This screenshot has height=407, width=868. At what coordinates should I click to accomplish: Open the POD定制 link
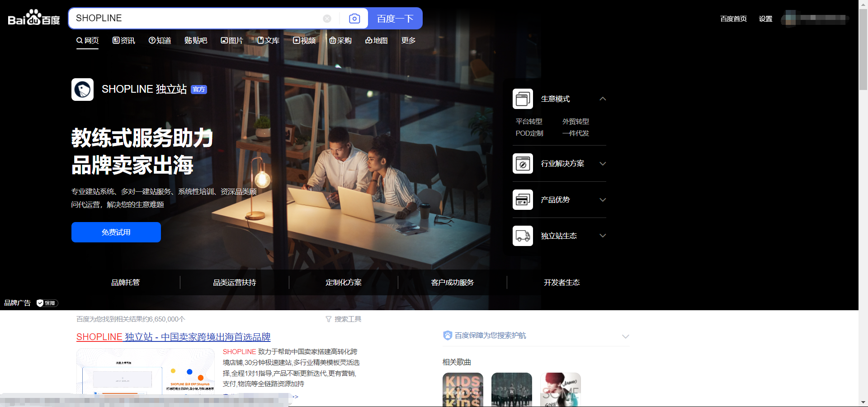coord(529,133)
